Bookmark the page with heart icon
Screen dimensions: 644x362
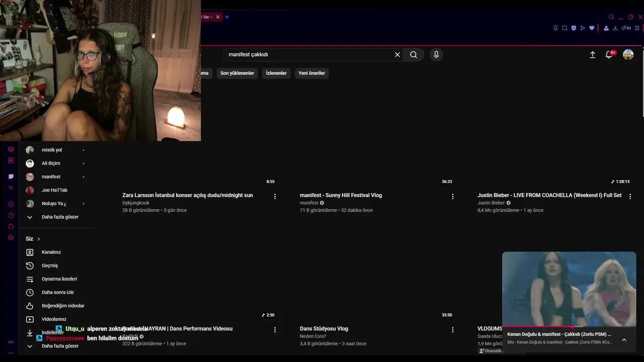coord(592,28)
